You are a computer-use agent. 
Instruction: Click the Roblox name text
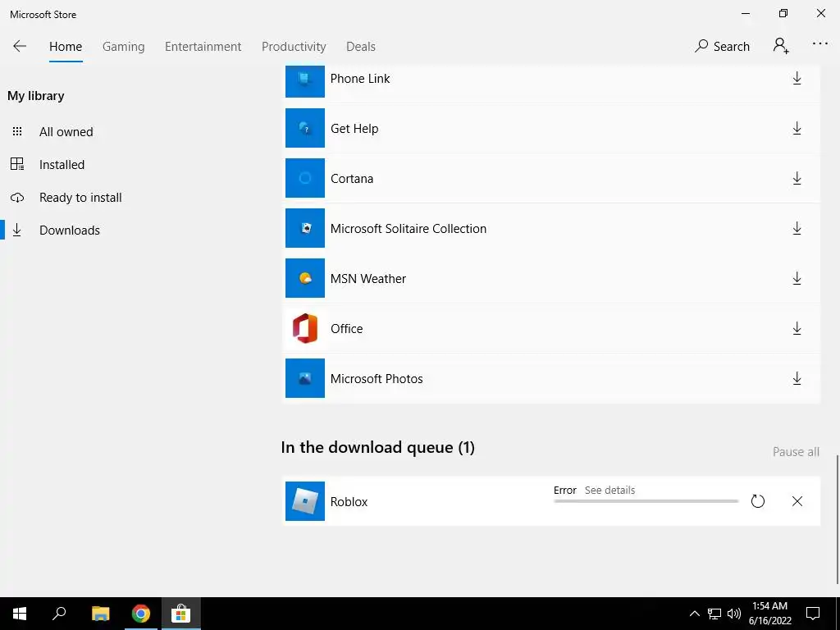point(349,502)
